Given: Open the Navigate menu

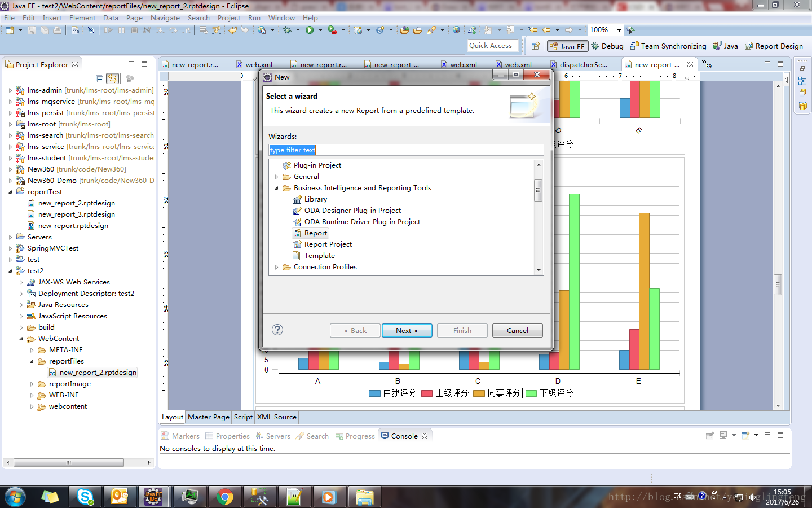Looking at the screenshot, I should click(165, 18).
